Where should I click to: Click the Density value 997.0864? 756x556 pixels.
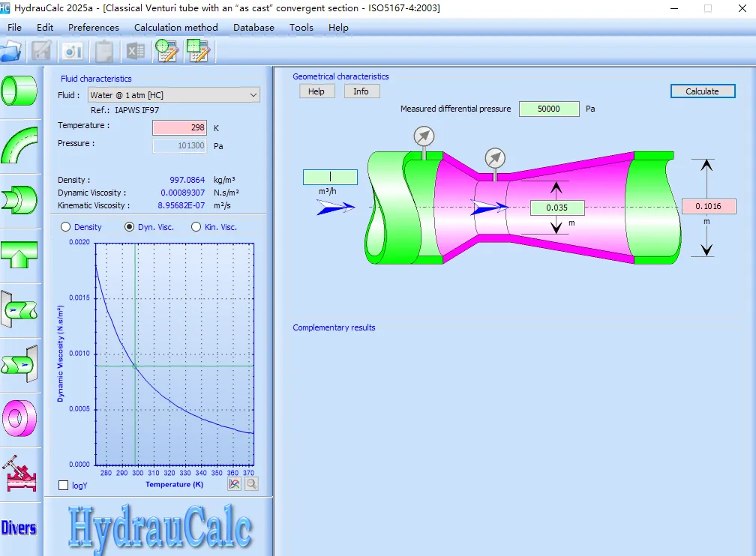click(187, 180)
